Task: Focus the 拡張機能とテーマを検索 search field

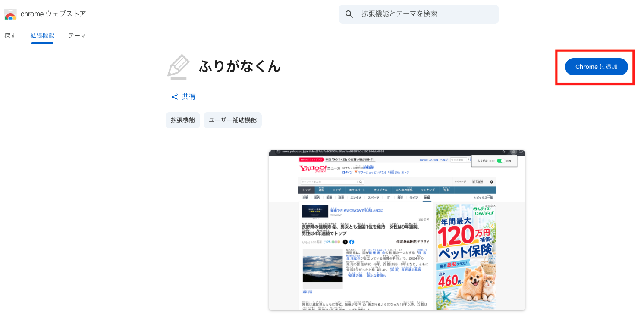Action: pyautogui.click(x=419, y=14)
